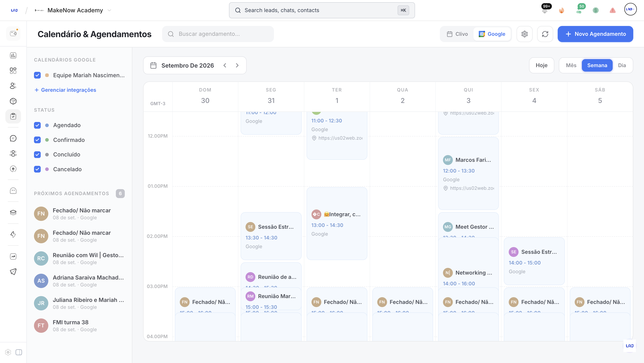Click the green dollar sign icon
644x363 pixels.
pyautogui.click(x=595, y=11)
